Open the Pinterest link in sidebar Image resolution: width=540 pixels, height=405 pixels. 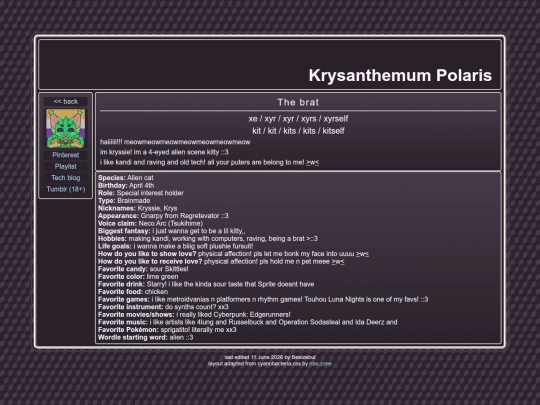pyautogui.click(x=65, y=155)
